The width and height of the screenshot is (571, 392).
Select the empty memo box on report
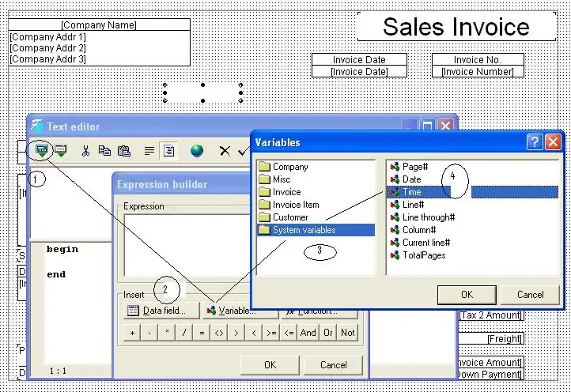[202, 92]
